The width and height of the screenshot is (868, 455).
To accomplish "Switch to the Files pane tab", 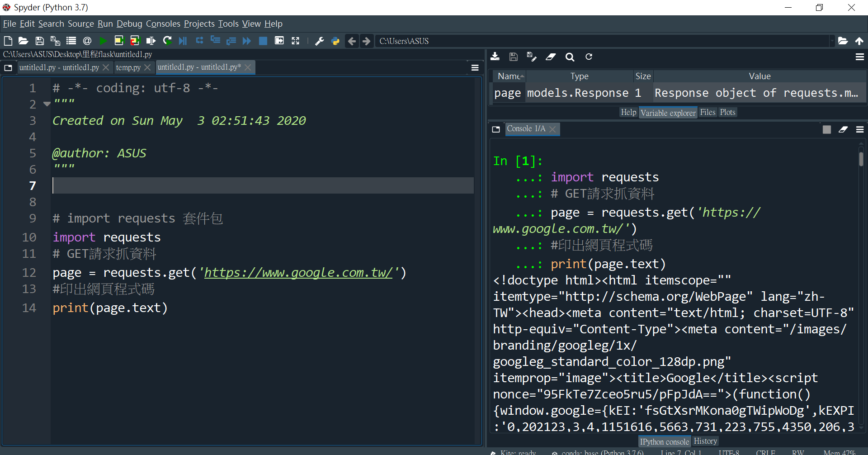I will coord(708,112).
